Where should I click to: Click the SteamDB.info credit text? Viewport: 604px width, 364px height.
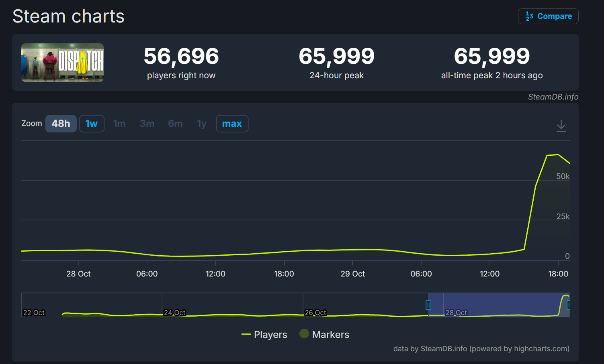pos(553,97)
